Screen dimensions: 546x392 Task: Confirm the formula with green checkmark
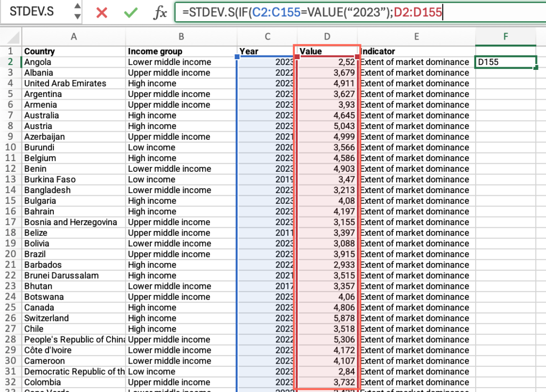131,13
